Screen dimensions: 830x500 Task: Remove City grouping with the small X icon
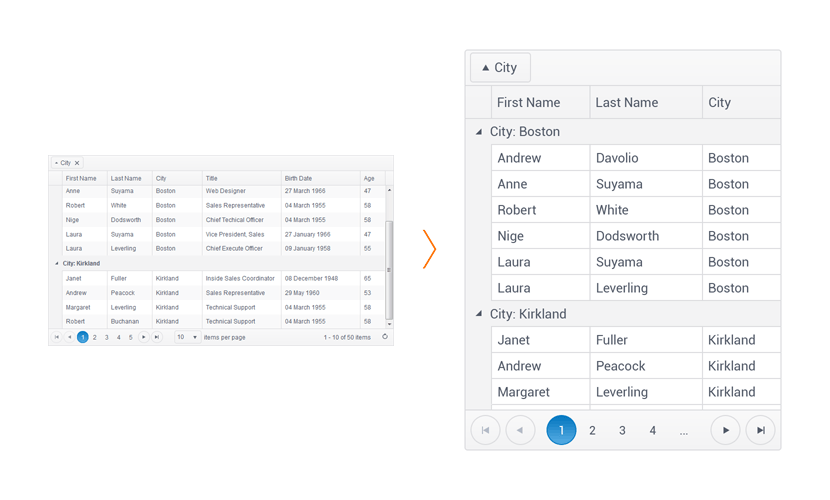pyautogui.click(x=77, y=163)
